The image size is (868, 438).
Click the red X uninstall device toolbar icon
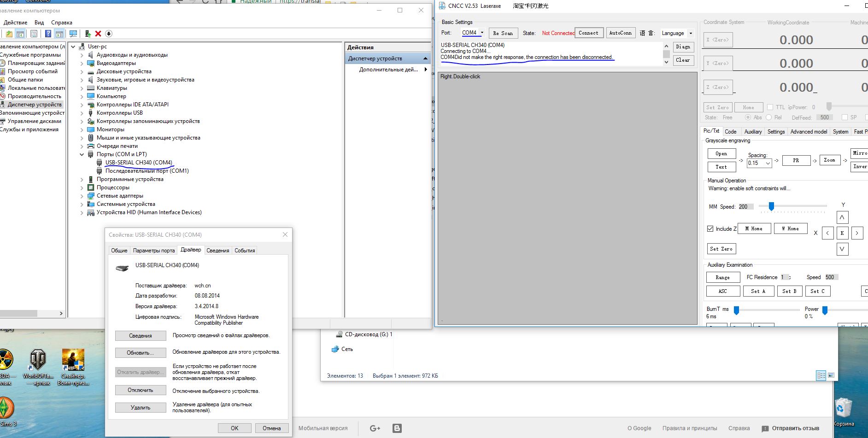point(98,34)
